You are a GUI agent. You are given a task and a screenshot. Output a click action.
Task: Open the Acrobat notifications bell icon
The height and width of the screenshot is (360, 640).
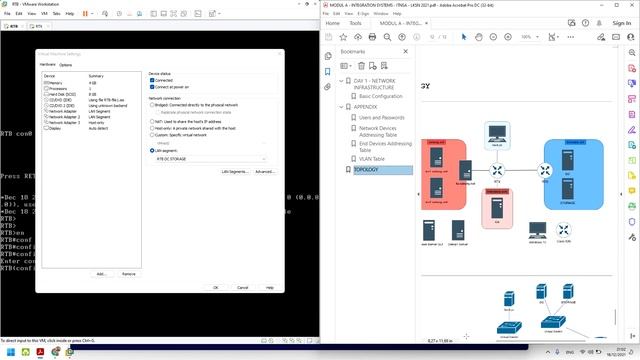[599, 23]
